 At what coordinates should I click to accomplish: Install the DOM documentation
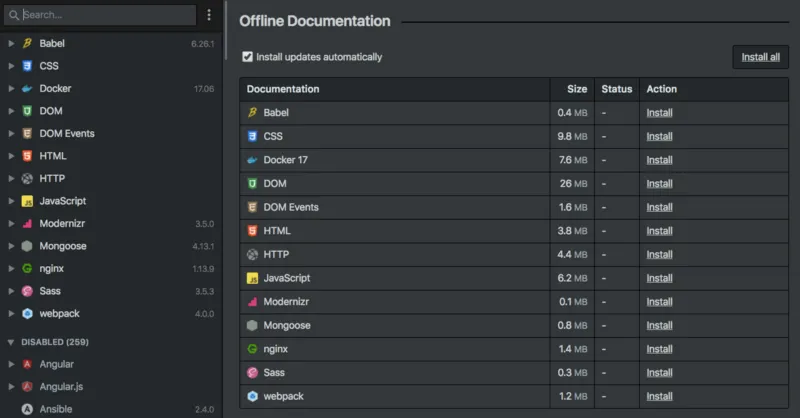(x=659, y=184)
